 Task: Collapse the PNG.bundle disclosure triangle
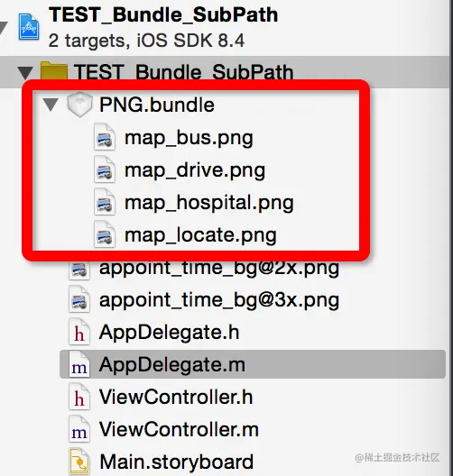pos(51,105)
